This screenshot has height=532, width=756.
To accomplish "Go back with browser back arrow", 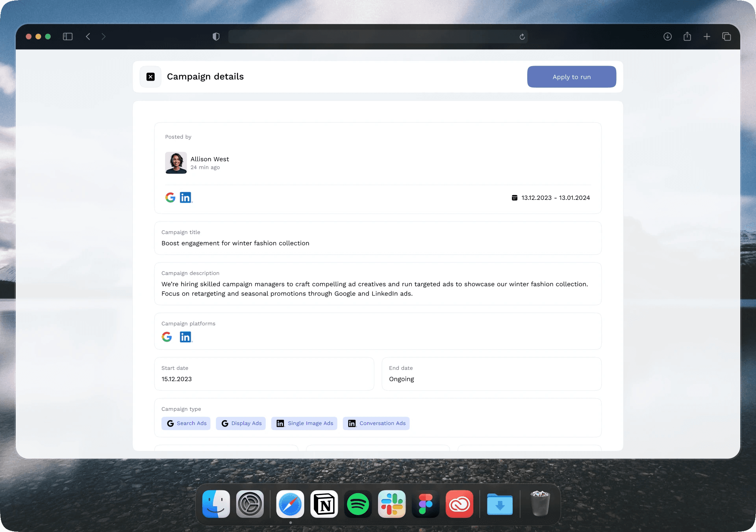I will pyautogui.click(x=88, y=37).
